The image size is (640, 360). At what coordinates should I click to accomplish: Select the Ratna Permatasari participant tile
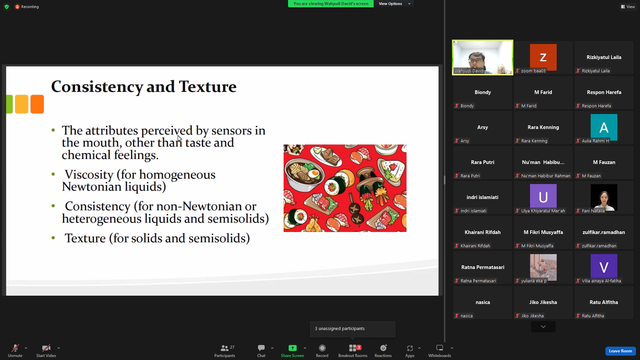point(482,267)
